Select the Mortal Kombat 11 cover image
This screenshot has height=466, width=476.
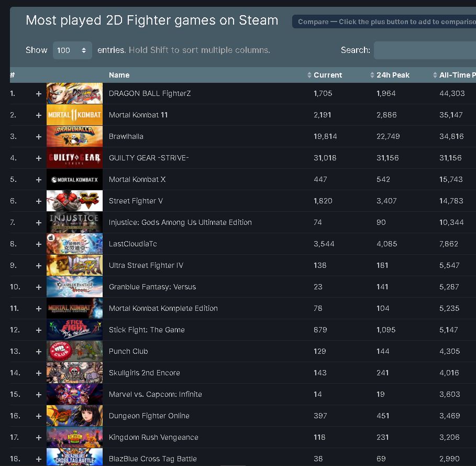(74, 114)
